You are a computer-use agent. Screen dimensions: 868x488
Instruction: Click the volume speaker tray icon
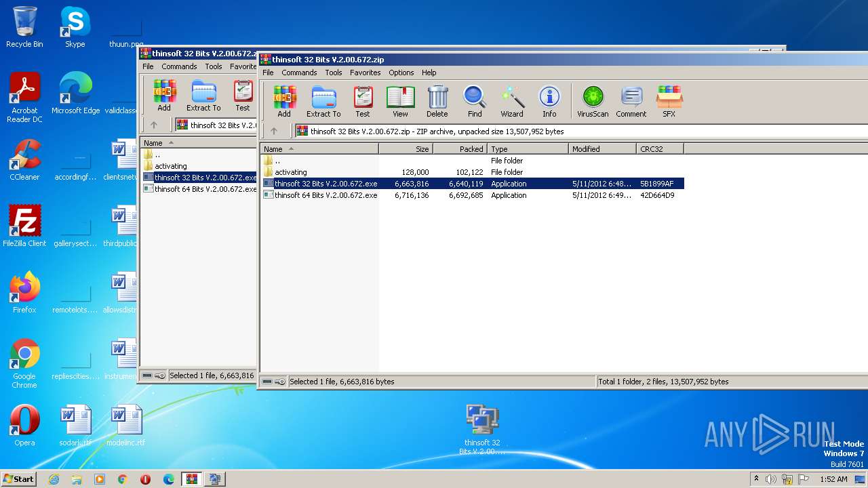point(771,479)
